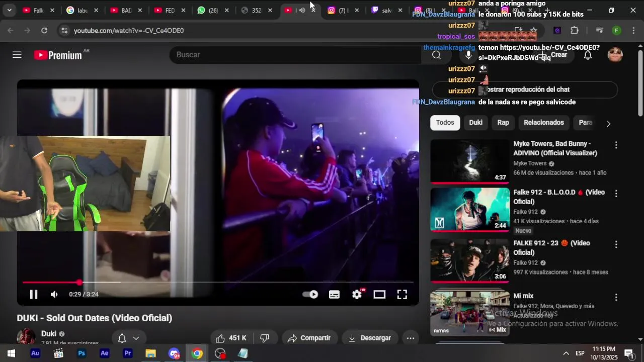The height and width of the screenshot is (362, 644).
Task: Select the Todos filter chip
Action: (445, 123)
